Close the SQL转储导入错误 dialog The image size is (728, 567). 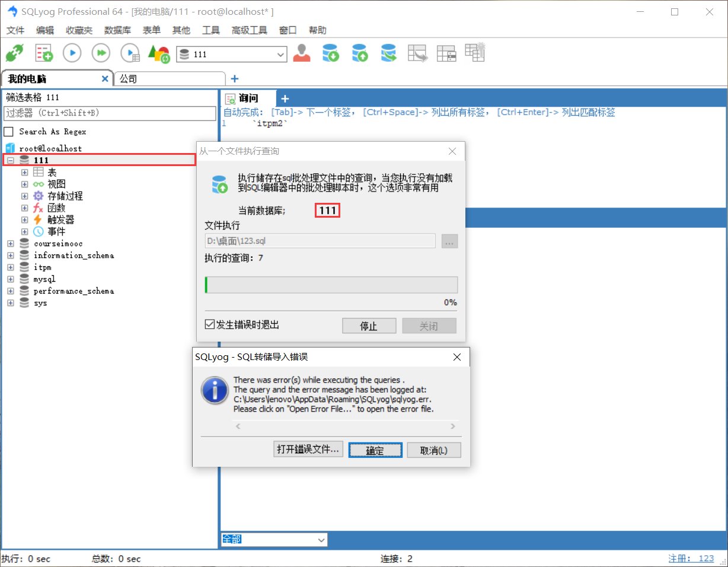456,357
